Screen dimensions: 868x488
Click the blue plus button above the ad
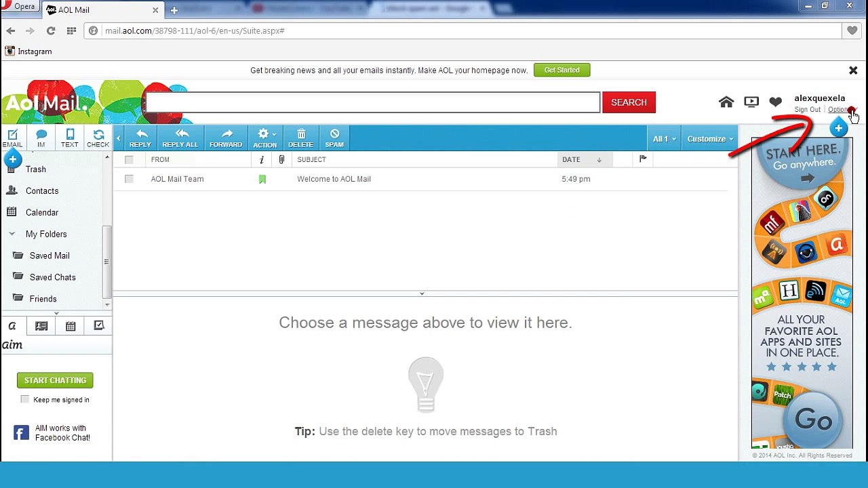click(x=839, y=129)
